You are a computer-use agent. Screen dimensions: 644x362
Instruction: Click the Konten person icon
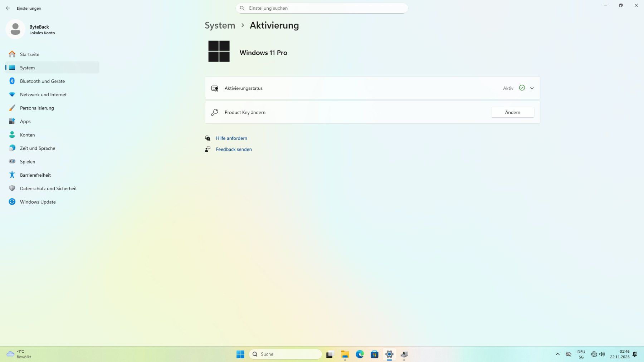point(12,135)
